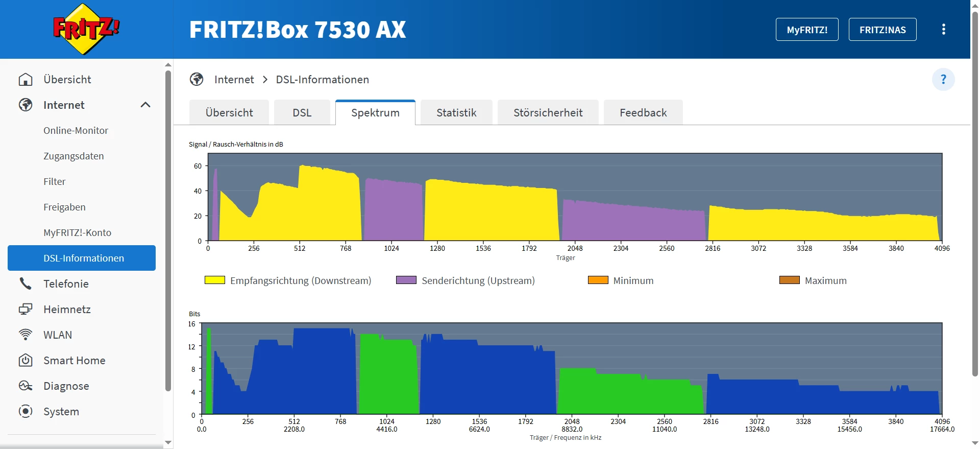This screenshot has width=980, height=449.
Task: Click the yellow Downstream legend swatch
Action: (215, 280)
